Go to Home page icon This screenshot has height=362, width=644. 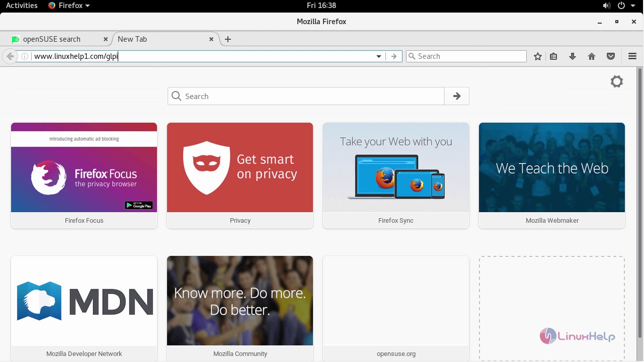592,56
